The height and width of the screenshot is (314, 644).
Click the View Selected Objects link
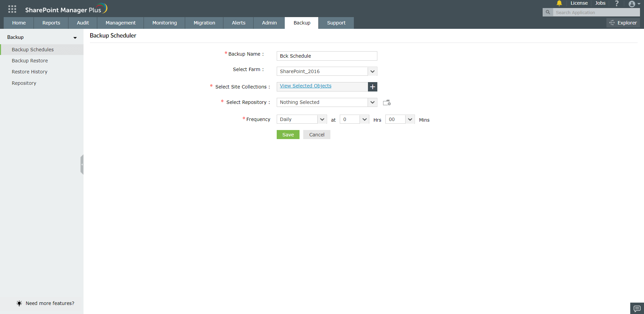(305, 86)
